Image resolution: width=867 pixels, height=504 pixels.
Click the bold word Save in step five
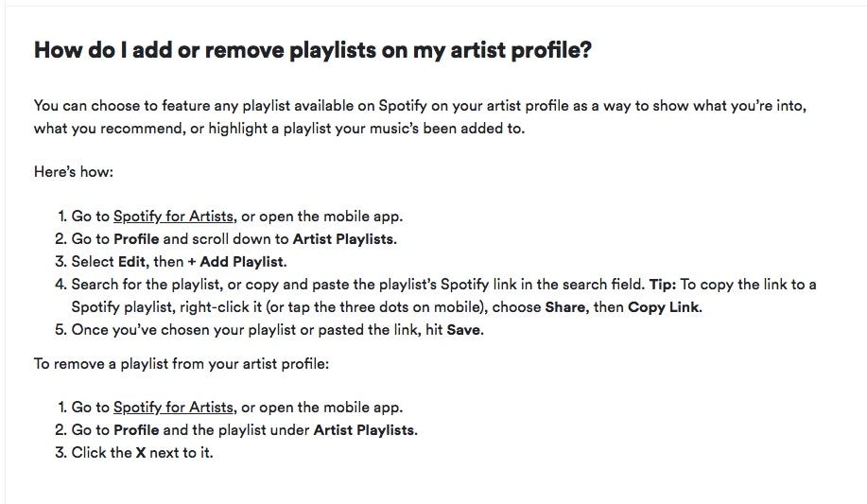coord(463,330)
